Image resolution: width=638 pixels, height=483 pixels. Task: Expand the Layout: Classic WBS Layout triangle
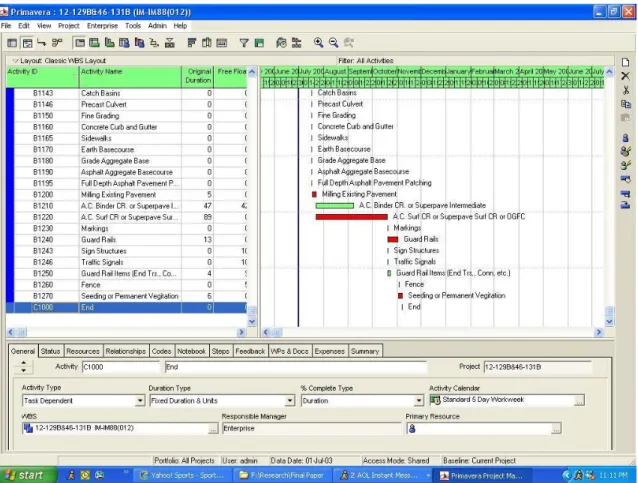pos(15,61)
